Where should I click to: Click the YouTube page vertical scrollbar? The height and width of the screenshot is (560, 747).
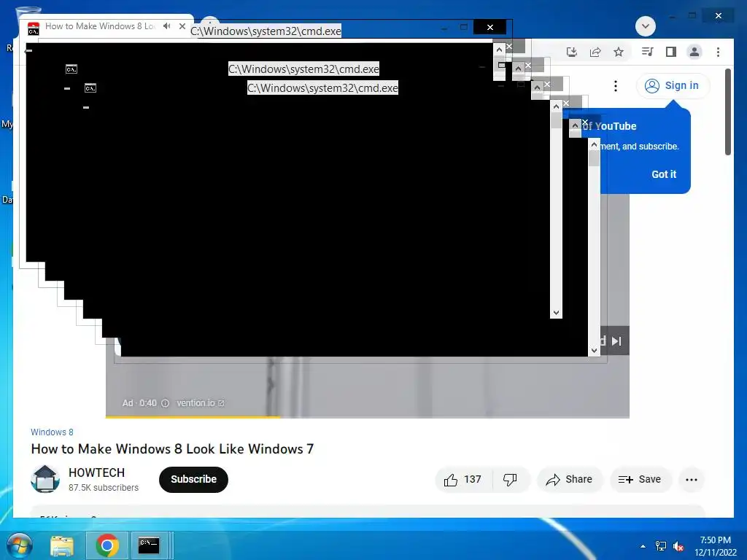point(728,112)
